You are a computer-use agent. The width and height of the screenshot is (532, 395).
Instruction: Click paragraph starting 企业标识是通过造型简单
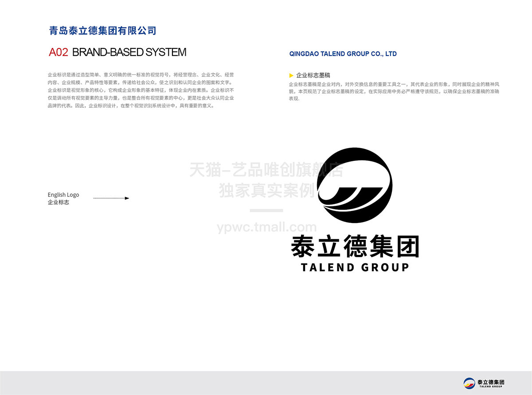click(x=141, y=90)
